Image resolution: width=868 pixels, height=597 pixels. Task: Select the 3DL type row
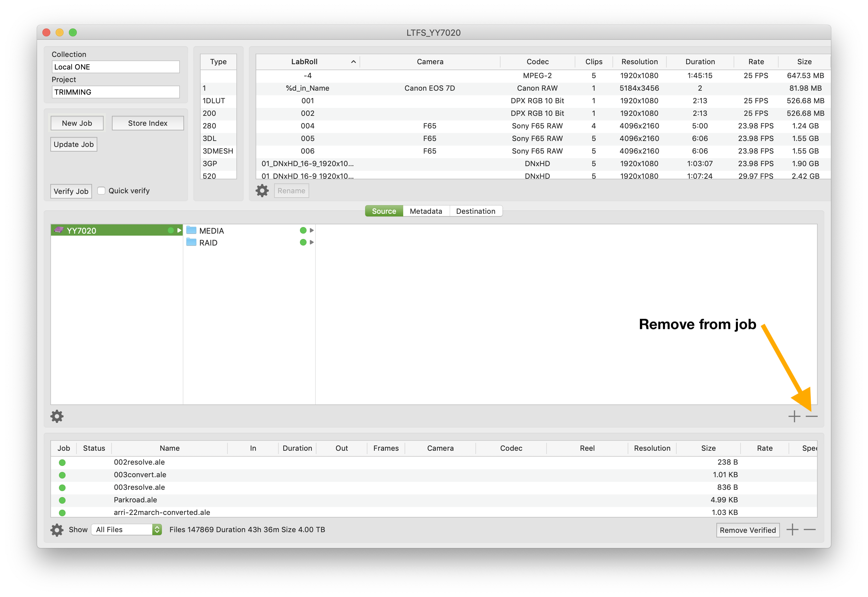tap(218, 138)
